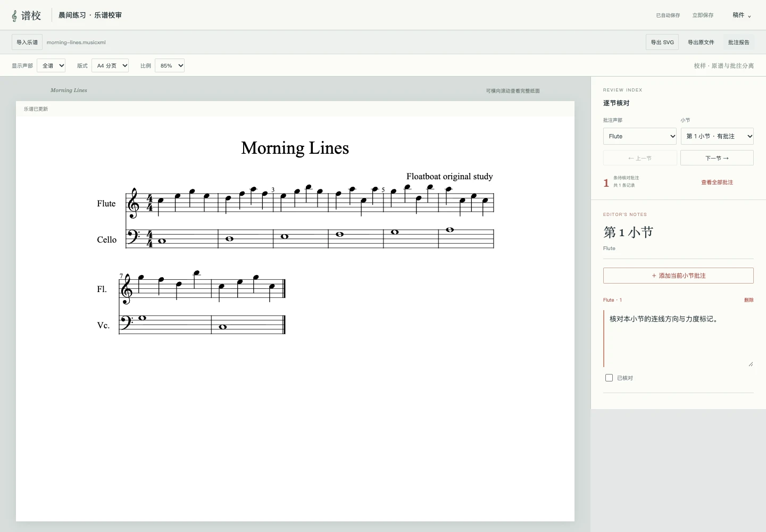Click 立即保存 to save now
This screenshot has width=766, height=532.
tap(703, 15)
